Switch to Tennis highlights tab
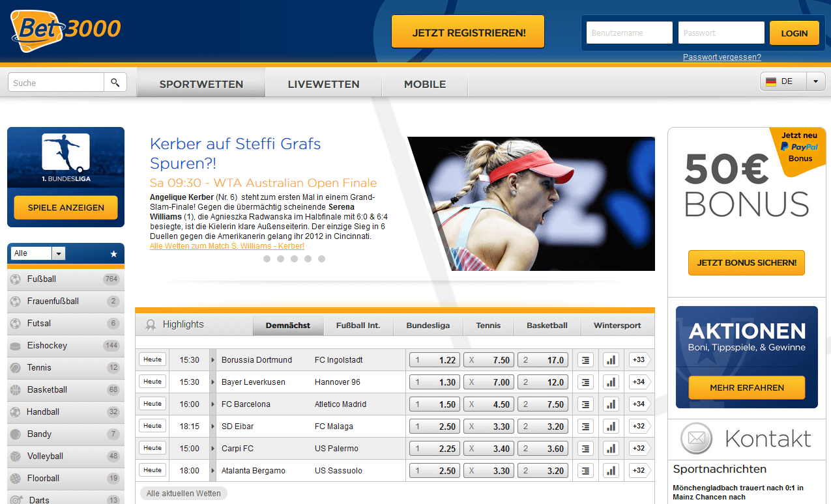The width and height of the screenshot is (831, 504). tap(488, 326)
